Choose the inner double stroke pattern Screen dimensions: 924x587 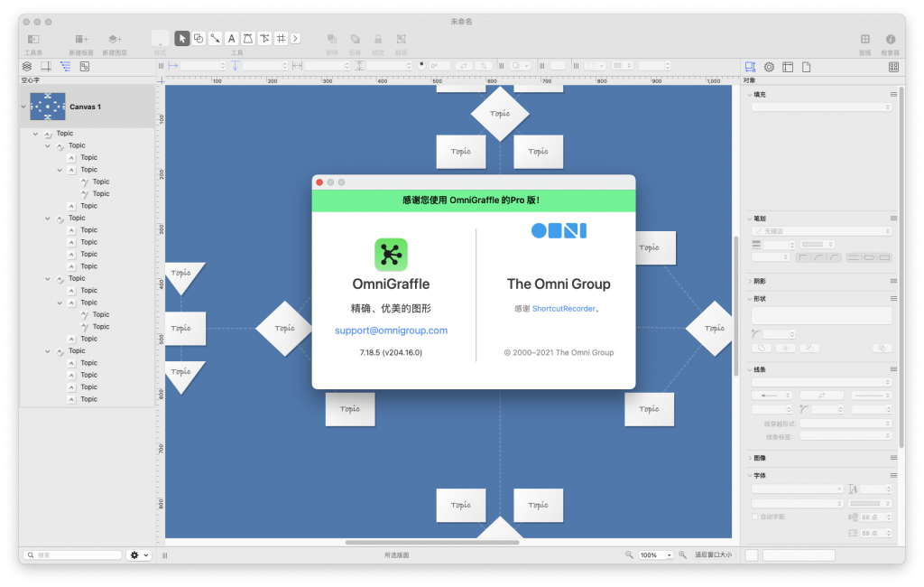(869, 257)
